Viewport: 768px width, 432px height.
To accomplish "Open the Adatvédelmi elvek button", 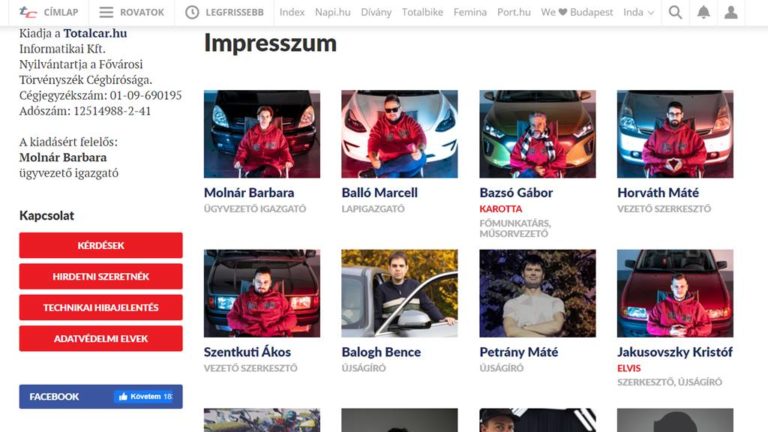I will (101, 338).
